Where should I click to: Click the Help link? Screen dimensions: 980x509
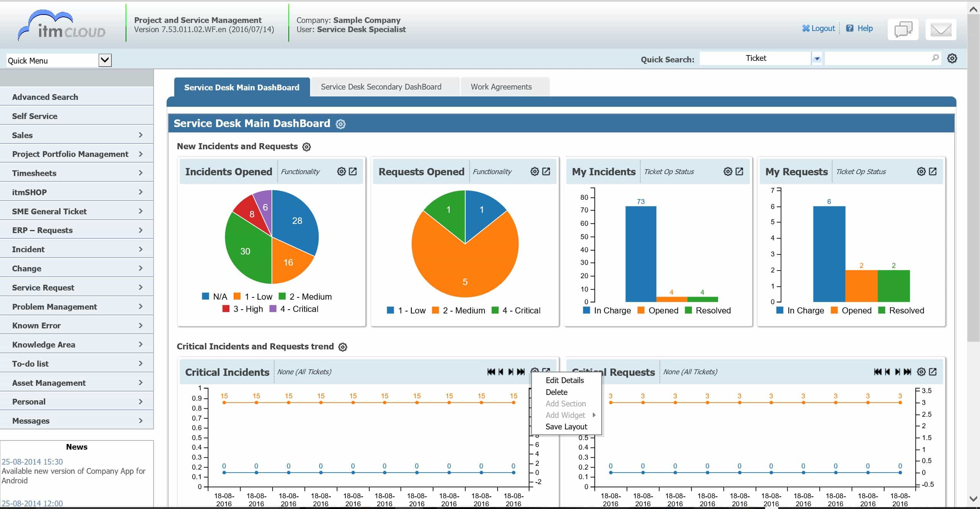[x=860, y=28]
